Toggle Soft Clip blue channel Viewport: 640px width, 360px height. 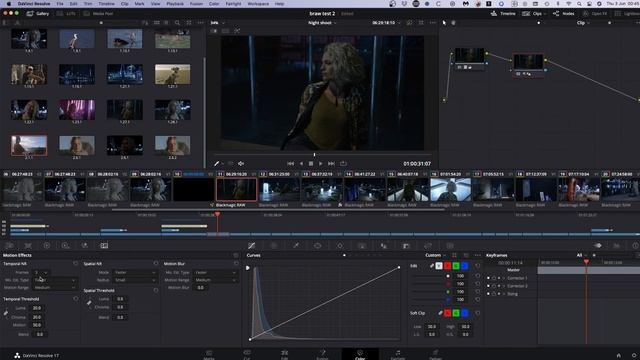[x=464, y=313]
